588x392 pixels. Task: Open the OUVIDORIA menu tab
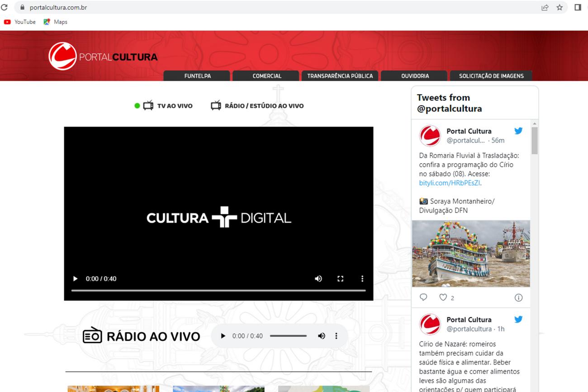[x=414, y=76]
